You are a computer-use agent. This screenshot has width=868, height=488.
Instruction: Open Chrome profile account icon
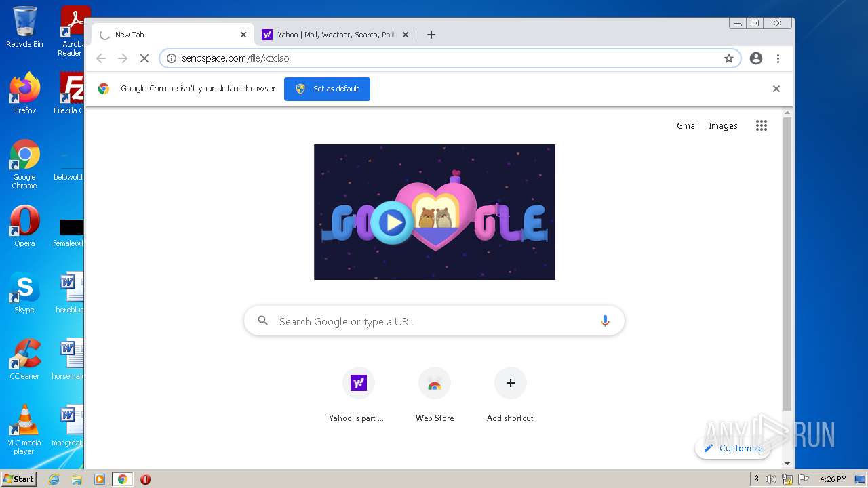[x=756, y=58]
